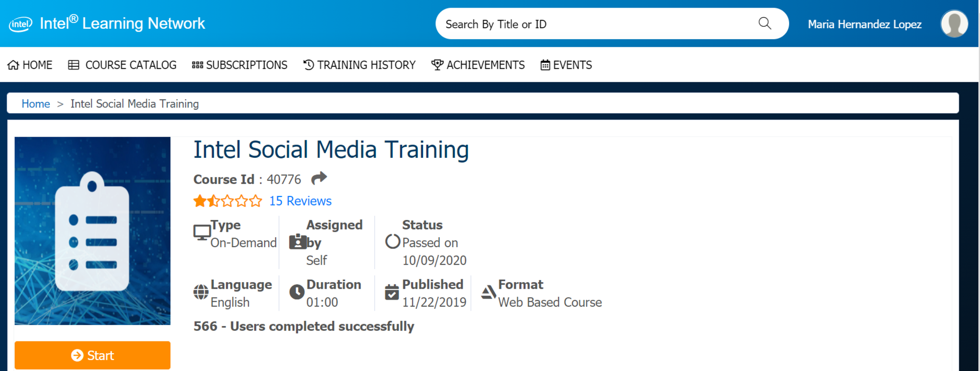Click the Assigned by badge icon
Viewport: 980px width, 371px height.
click(297, 242)
